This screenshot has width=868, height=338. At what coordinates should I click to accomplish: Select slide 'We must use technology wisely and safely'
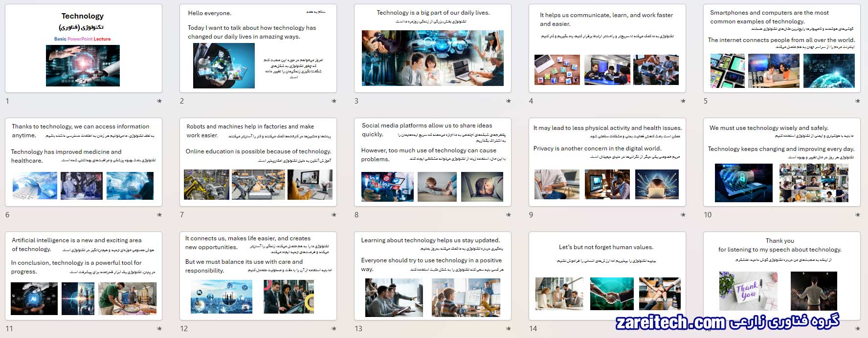tap(782, 162)
